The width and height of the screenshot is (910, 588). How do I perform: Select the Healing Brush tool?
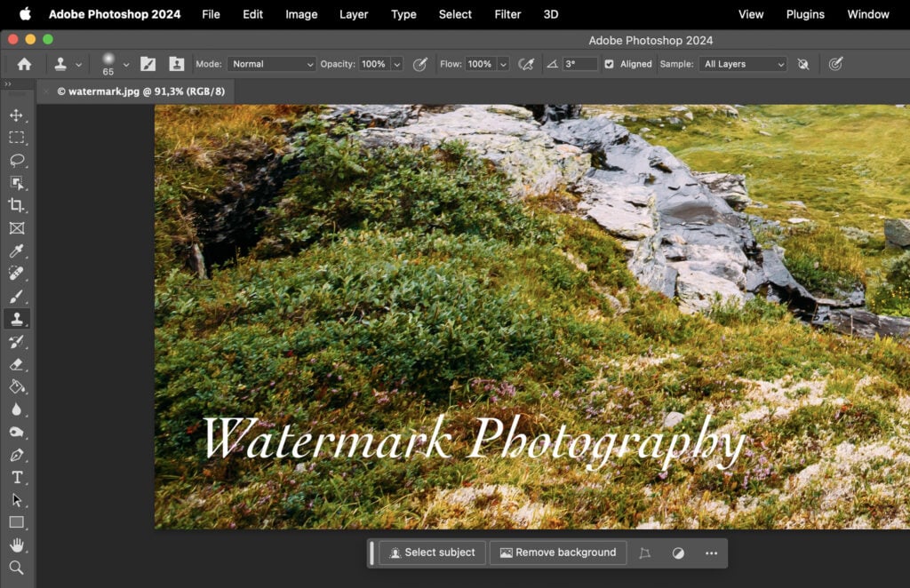(18, 274)
